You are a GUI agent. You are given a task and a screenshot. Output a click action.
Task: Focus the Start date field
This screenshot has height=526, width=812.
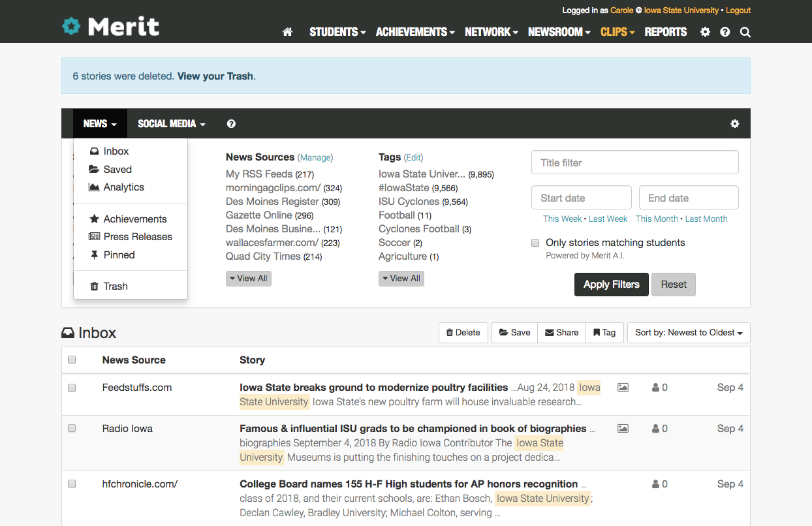coord(582,198)
